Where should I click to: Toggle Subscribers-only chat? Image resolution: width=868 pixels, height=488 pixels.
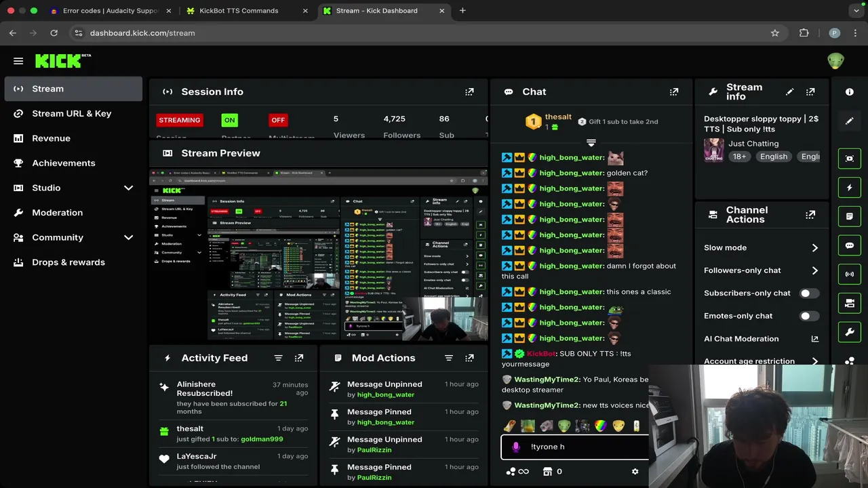(x=809, y=293)
